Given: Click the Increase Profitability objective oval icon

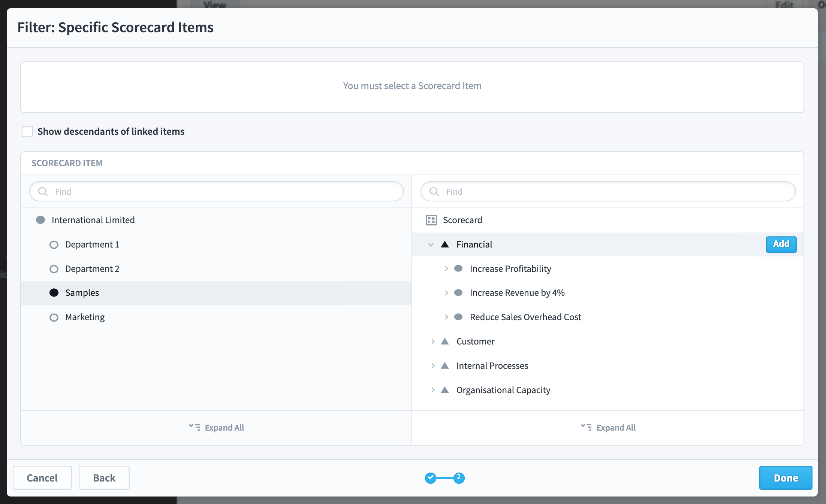Looking at the screenshot, I should click(x=458, y=268).
